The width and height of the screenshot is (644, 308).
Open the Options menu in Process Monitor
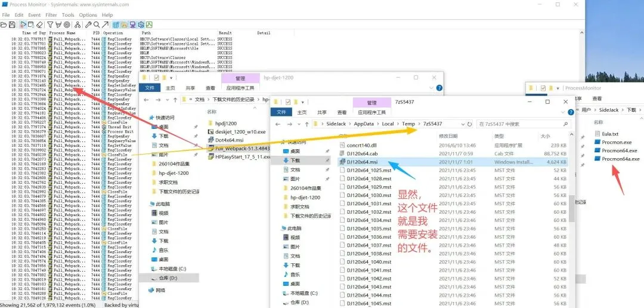click(x=88, y=15)
